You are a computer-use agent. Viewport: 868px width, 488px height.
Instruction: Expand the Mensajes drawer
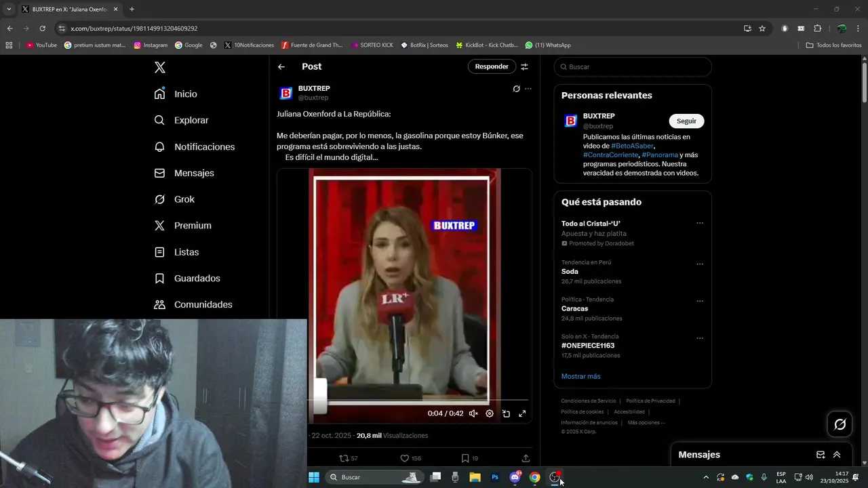837,455
